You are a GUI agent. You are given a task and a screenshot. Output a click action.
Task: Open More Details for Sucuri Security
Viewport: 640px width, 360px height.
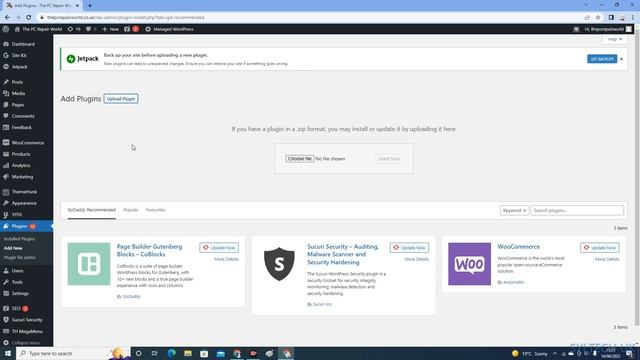click(417, 259)
